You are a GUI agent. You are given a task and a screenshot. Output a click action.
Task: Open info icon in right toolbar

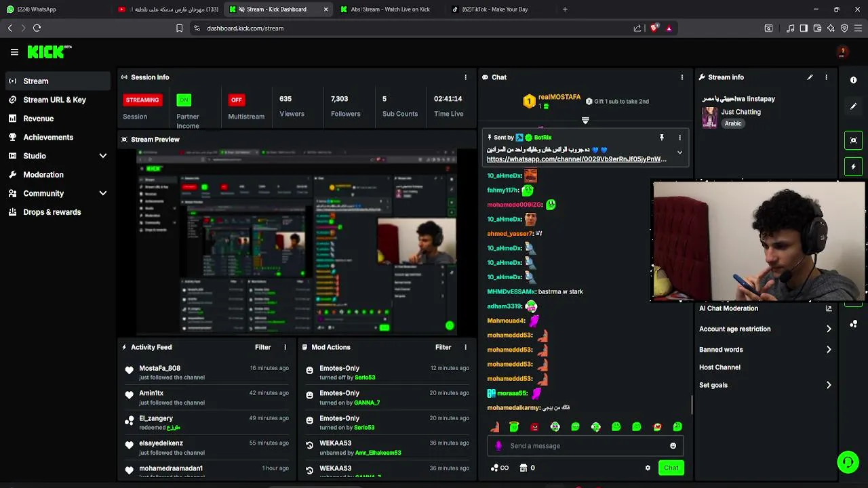pos(854,80)
